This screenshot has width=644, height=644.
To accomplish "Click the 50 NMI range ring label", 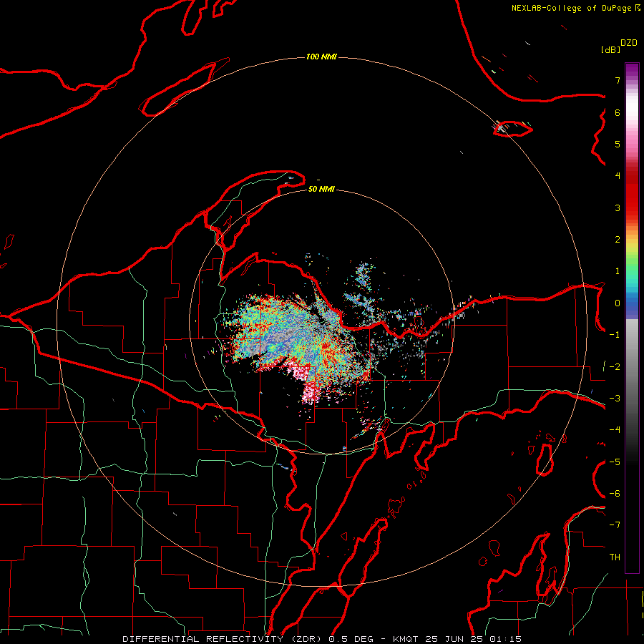I will point(321,189).
